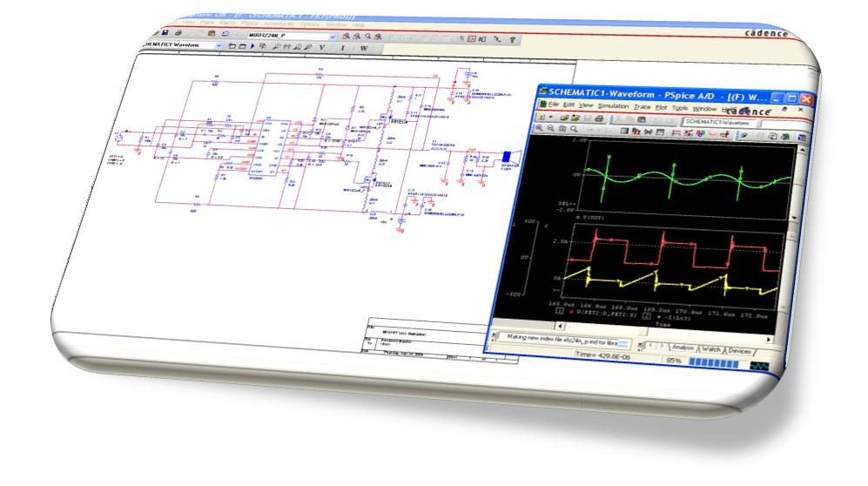Click the Zoom In magnifier in PSpice toolbar

539,128
